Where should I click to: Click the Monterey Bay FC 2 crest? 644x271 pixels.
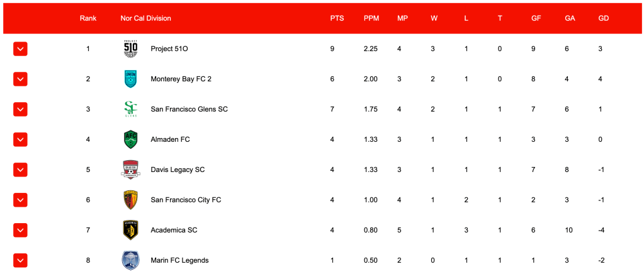click(130, 79)
